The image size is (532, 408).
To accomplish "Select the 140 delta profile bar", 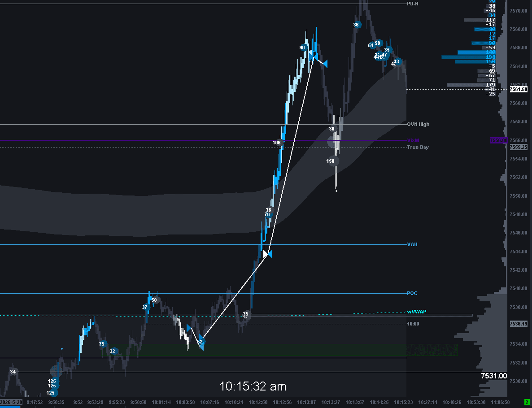I will click(x=476, y=52).
